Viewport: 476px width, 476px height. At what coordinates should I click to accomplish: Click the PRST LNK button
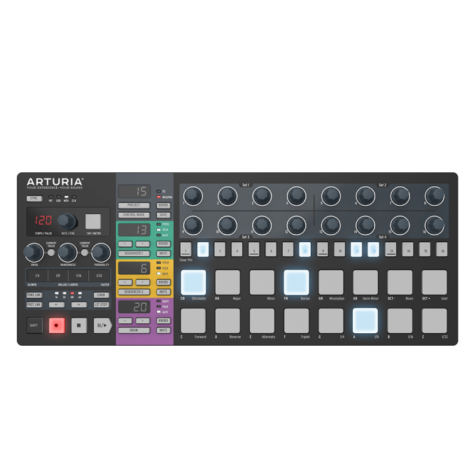click(x=34, y=304)
